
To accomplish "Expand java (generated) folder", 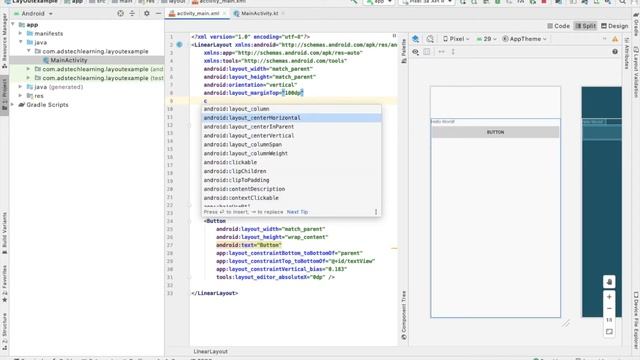I will (x=20, y=87).
